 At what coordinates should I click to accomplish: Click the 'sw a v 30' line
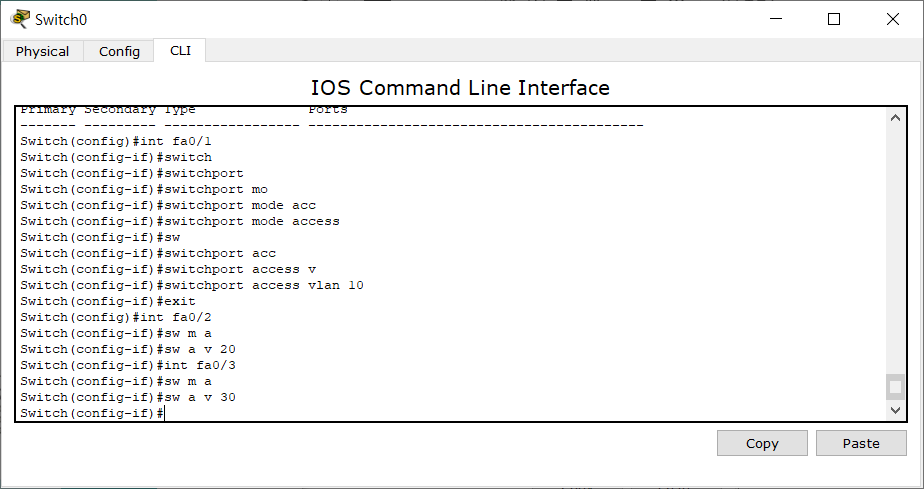pyautogui.click(x=128, y=397)
